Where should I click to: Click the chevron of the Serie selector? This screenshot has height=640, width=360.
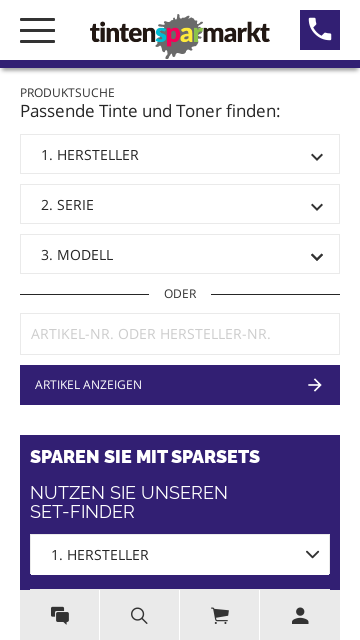tap(317, 207)
